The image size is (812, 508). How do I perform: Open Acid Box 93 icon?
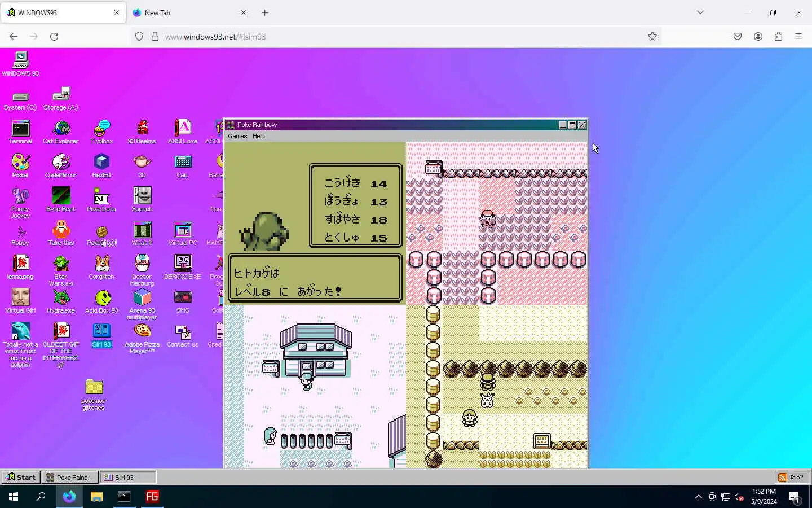[101, 302]
